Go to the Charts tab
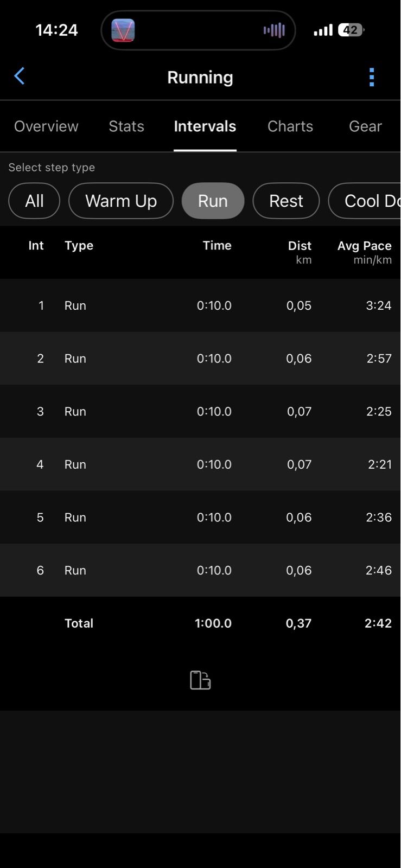 point(290,126)
